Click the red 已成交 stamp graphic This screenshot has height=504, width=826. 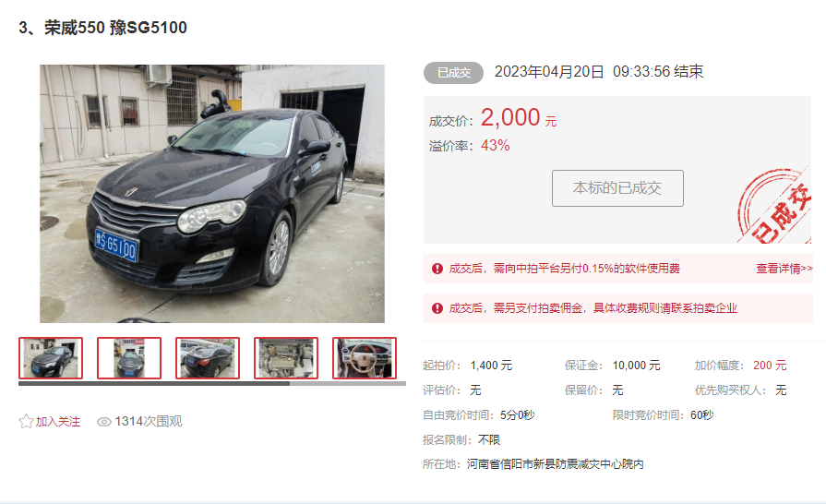(774, 207)
